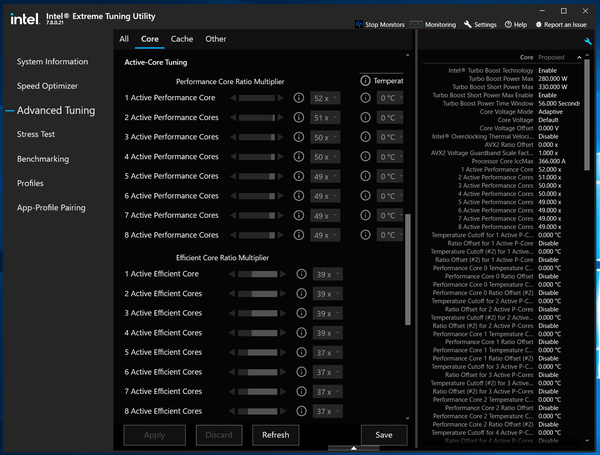Show info for 6 Active Performance Cores ratio
Screen dimensions: 600x455
298,196
